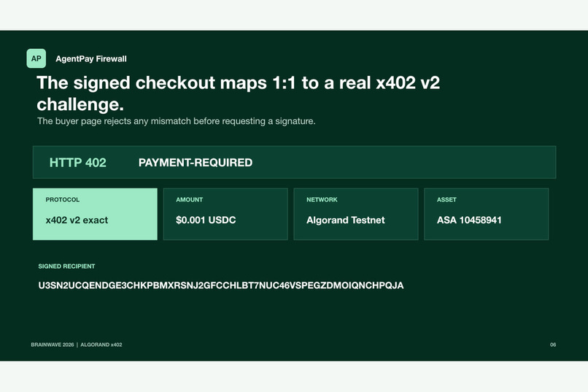
Task: Click the AP logo badge
Action: click(x=36, y=58)
